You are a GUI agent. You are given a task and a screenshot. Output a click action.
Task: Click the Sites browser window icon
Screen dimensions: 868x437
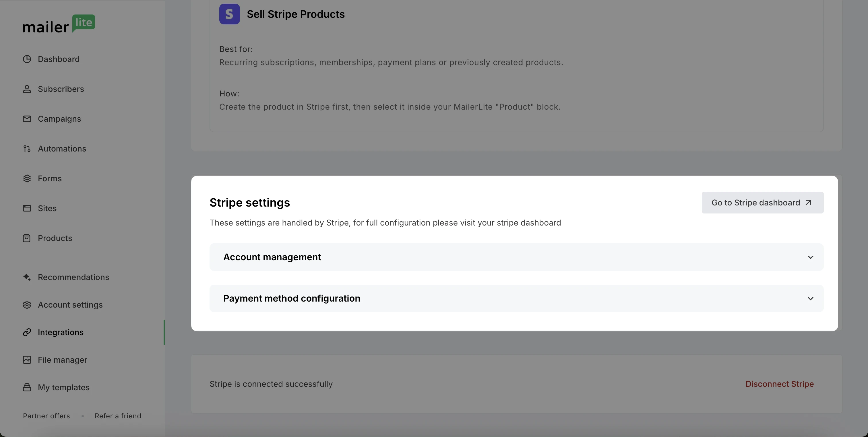click(27, 208)
